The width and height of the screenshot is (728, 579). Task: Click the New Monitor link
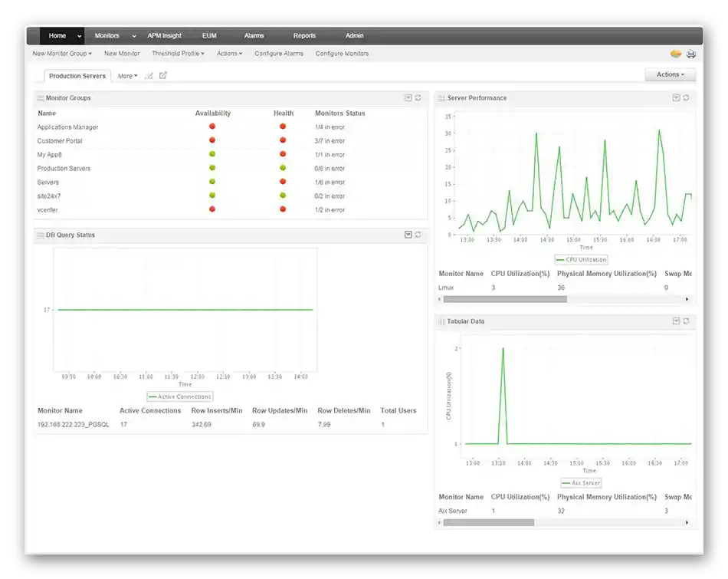122,54
